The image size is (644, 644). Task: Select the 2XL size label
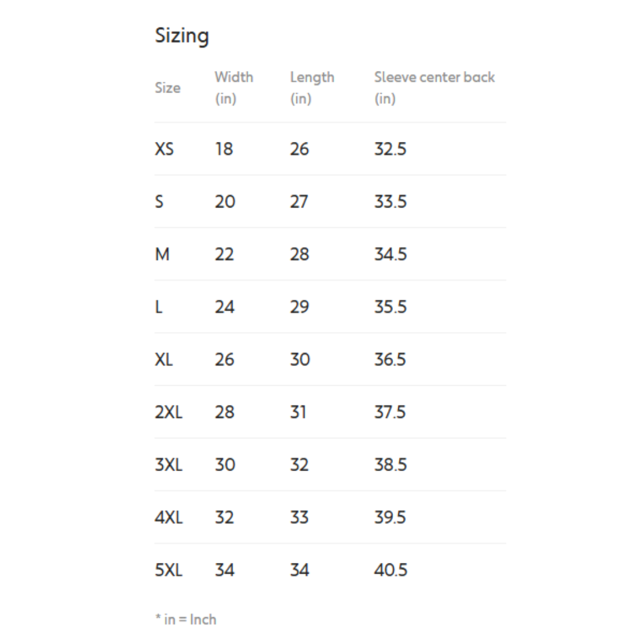pos(169,412)
